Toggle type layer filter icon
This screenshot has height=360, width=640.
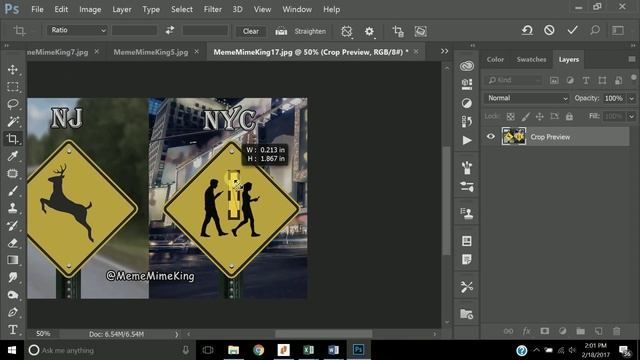(586, 80)
